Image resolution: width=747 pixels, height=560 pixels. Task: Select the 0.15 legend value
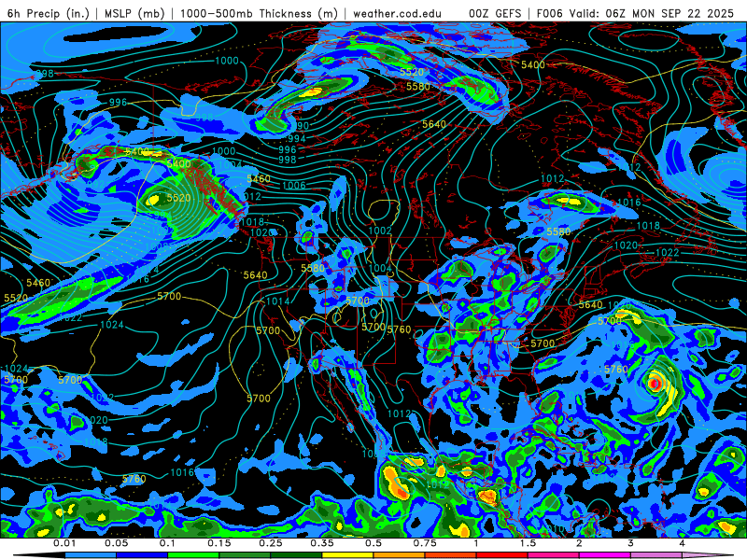click(219, 543)
